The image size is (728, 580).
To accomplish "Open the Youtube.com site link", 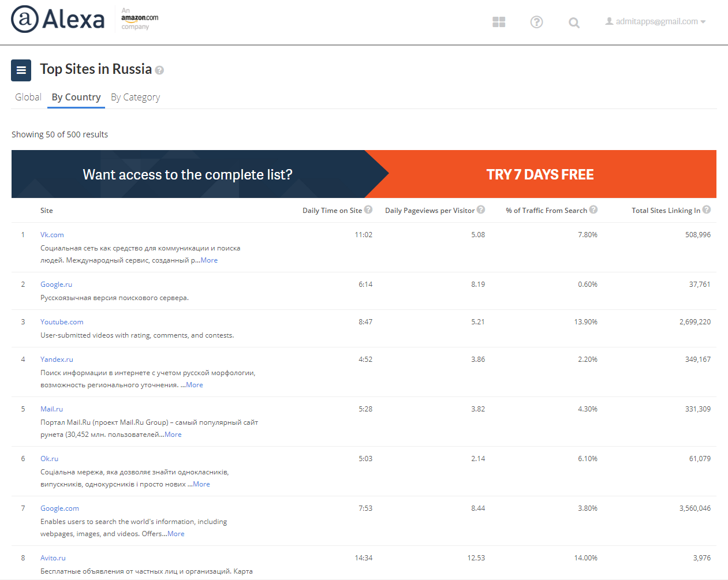I will click(x=62, y=322).
